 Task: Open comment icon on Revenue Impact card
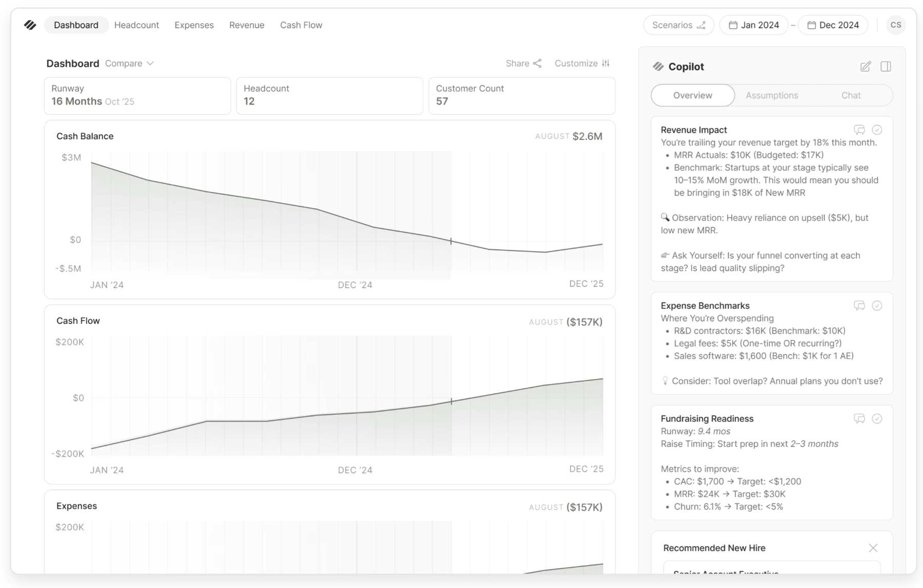point(859,130)
